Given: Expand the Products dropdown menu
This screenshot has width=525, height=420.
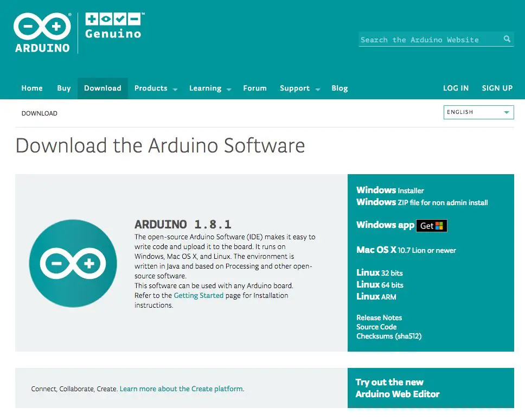Looking at the screenshot, I should [156, 88].
